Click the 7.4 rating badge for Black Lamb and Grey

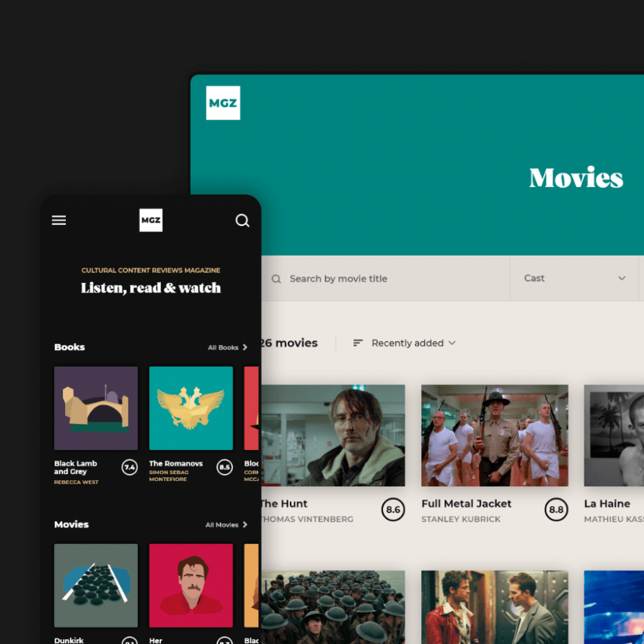click(x=129, y=467)
